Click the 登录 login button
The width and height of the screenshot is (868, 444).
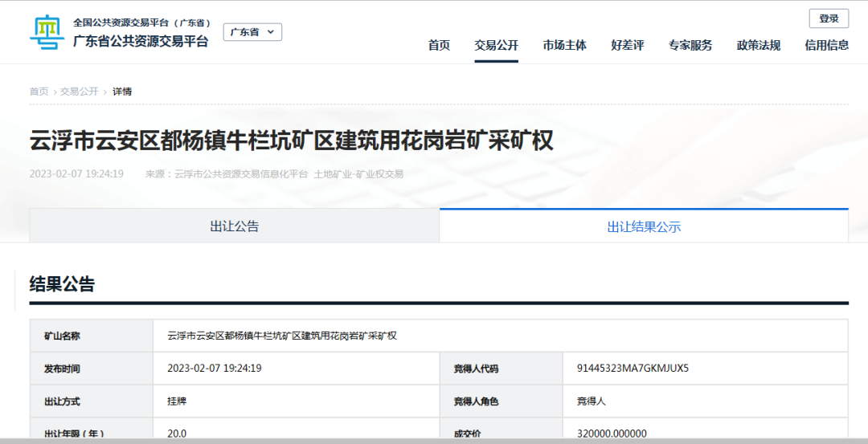click(829, 18)
